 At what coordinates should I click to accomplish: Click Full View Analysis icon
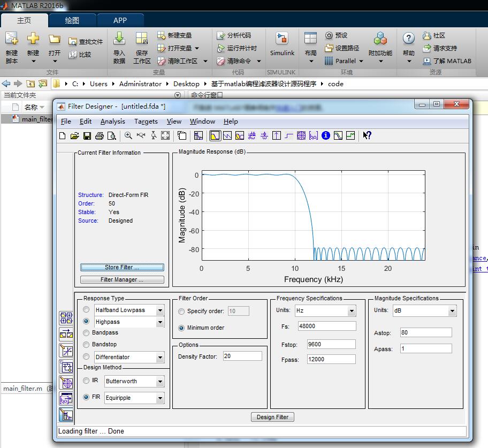(182, 135)
